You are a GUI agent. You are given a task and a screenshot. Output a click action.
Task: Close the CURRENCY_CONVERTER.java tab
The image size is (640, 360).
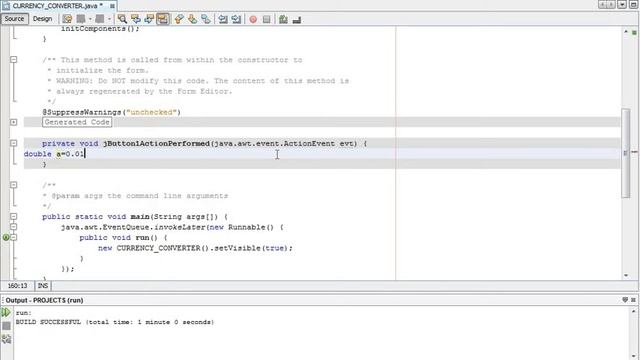[112, 6]
